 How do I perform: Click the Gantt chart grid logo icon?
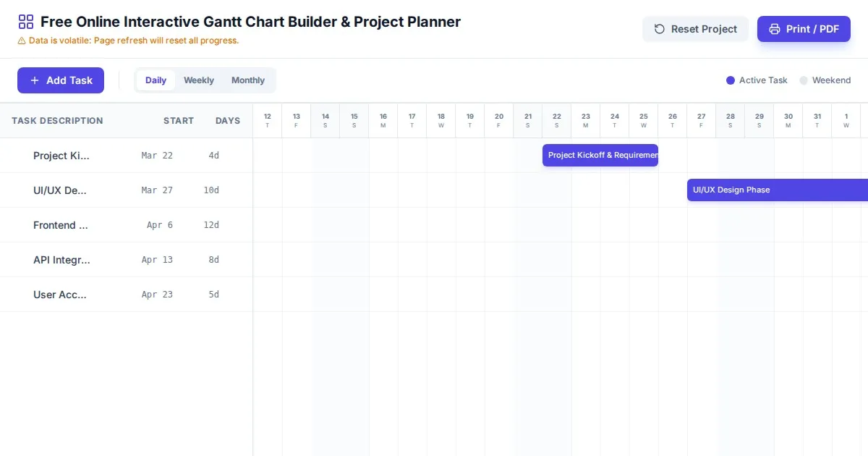(x=26, y=22)
